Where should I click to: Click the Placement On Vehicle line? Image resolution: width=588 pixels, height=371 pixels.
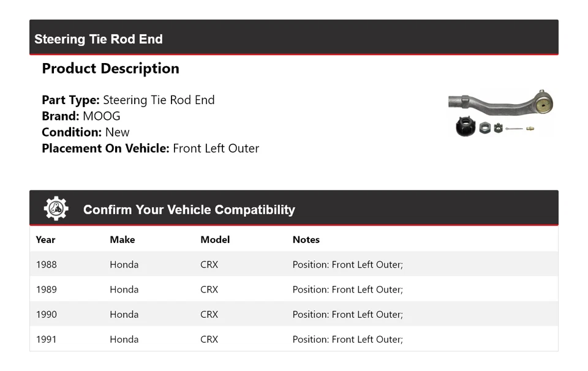150,148
